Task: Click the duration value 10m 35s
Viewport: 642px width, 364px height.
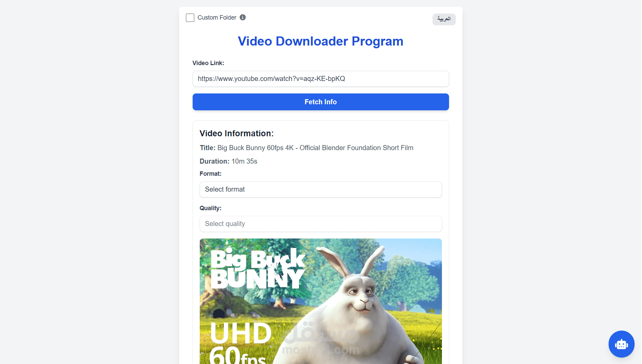Action: [x=244, y=161]
